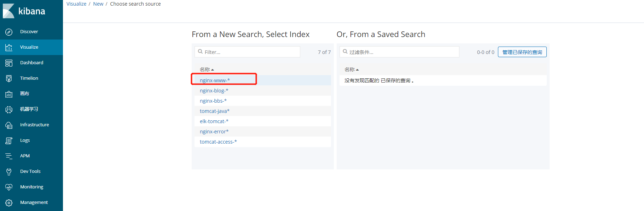Click the New breadcrumb link
644x211 pixels.
[x=98, y=4]
